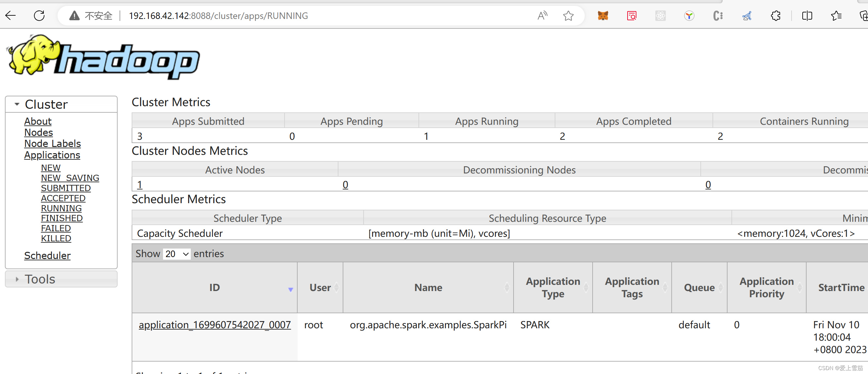The width and height of the screenshot is (868, 374).
Task: Open the FINISHED applications list
Action: (x=62, y=218)
